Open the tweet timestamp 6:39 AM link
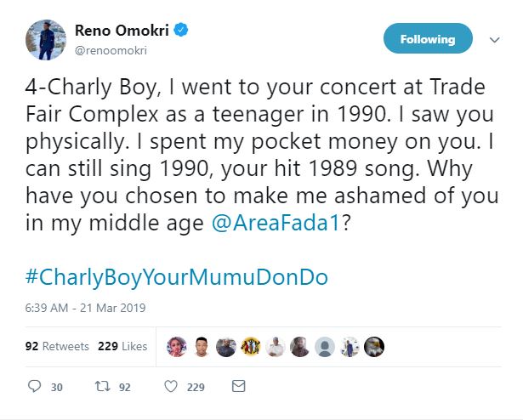Image resolution: width=523 pixels, height=420 pixels. [85, 308]
